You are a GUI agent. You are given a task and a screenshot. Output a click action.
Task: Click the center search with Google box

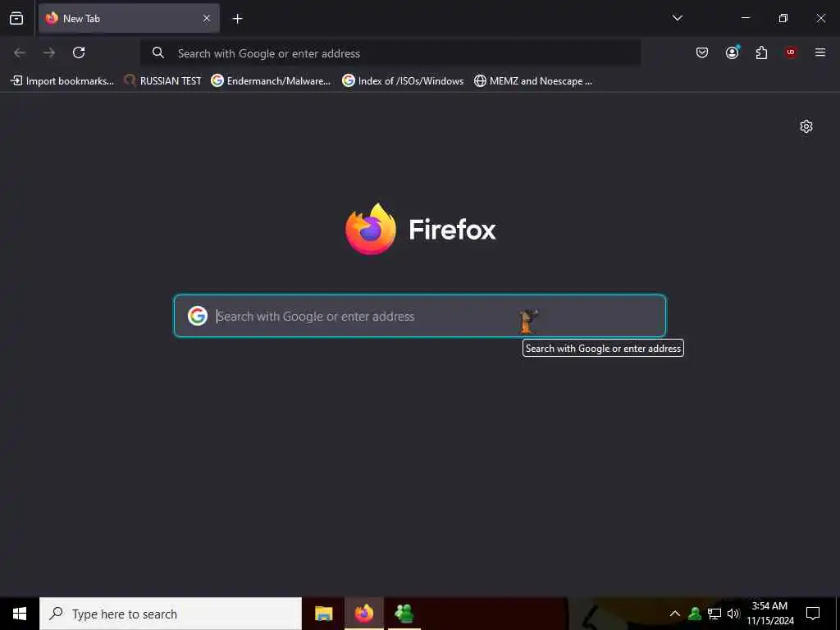420,316
